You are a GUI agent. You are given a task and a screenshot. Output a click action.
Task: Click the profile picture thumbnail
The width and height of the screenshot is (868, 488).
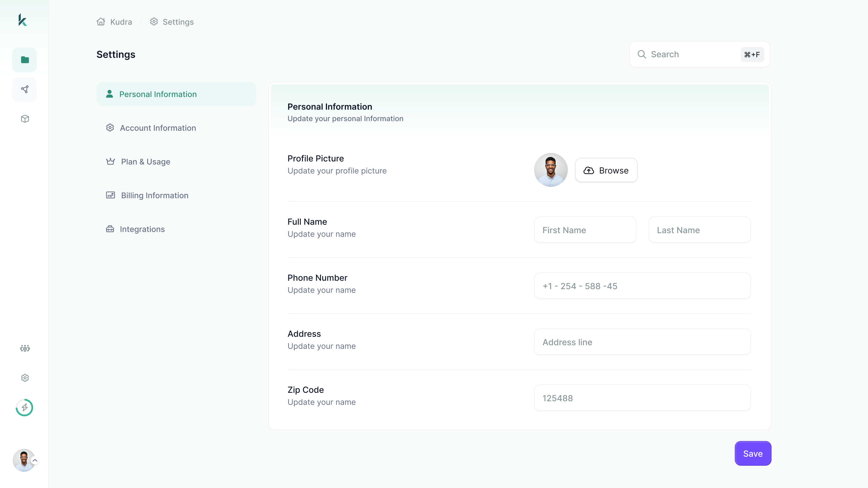[x=551, y=170]
